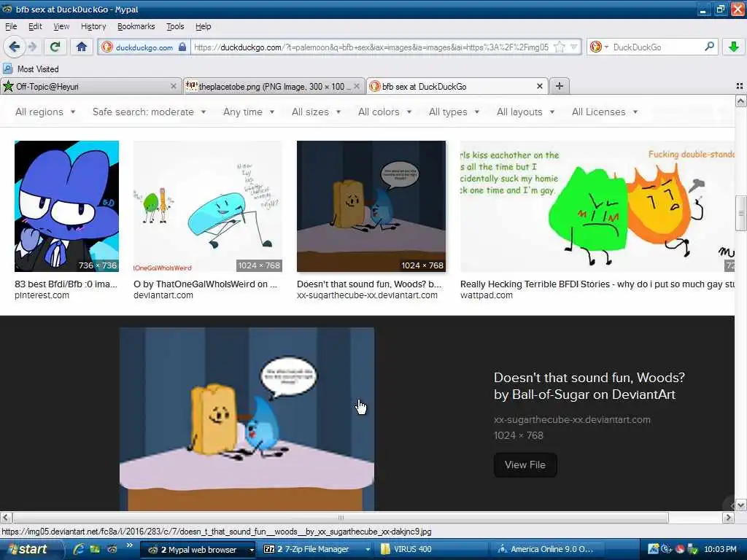747x560 pixels.
Task: Launch Internet Explorer from quick launch
Action: tap(79, 549)
